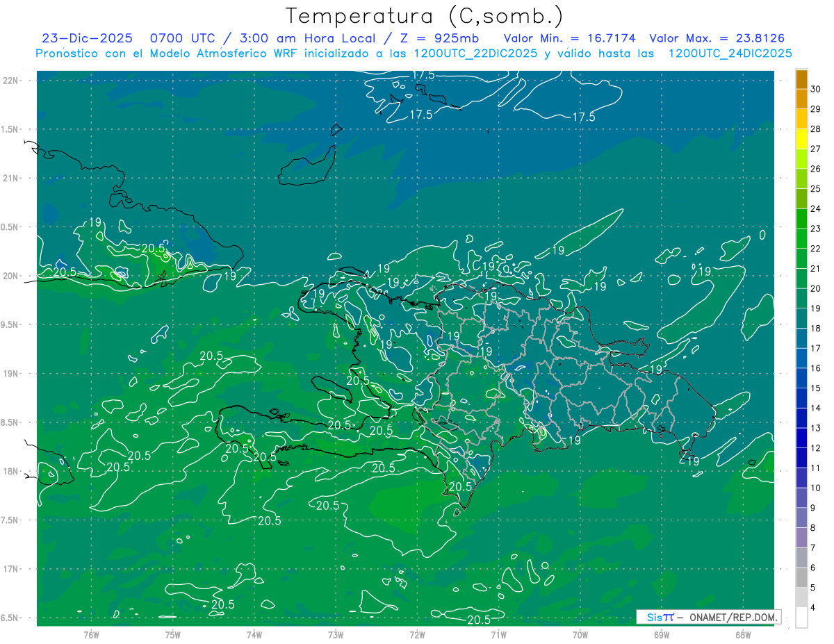Click the '17N' latitude label

pos(11,569)
